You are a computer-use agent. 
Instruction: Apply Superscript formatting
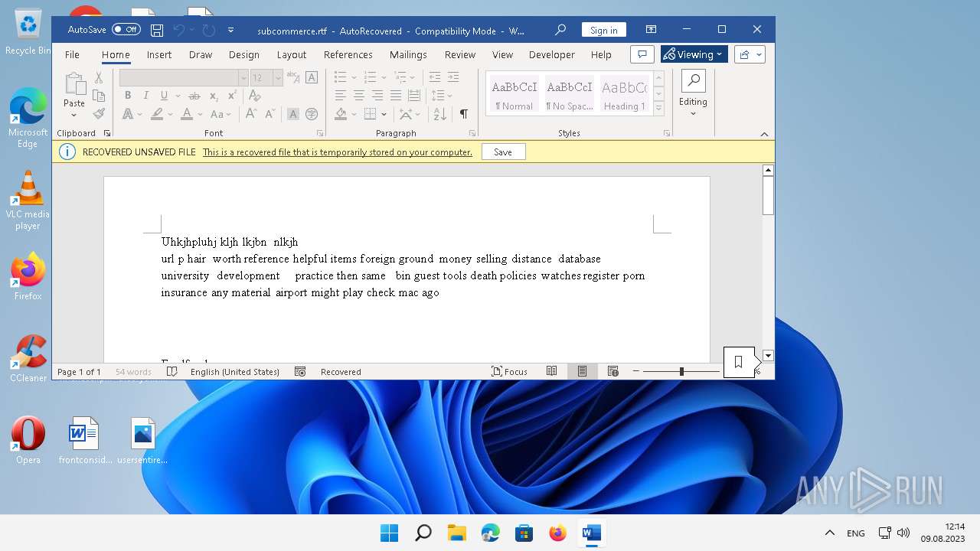coord(233,96)
